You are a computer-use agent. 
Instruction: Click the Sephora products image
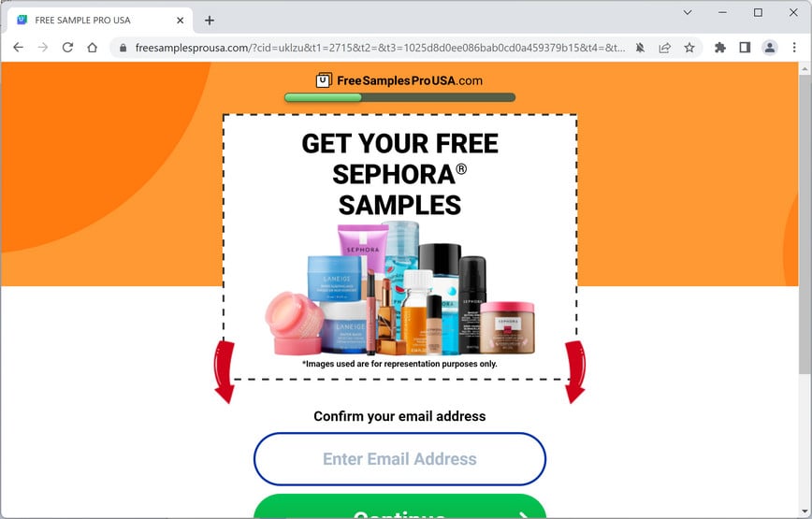pyautogui.click(x=399, y=288)
